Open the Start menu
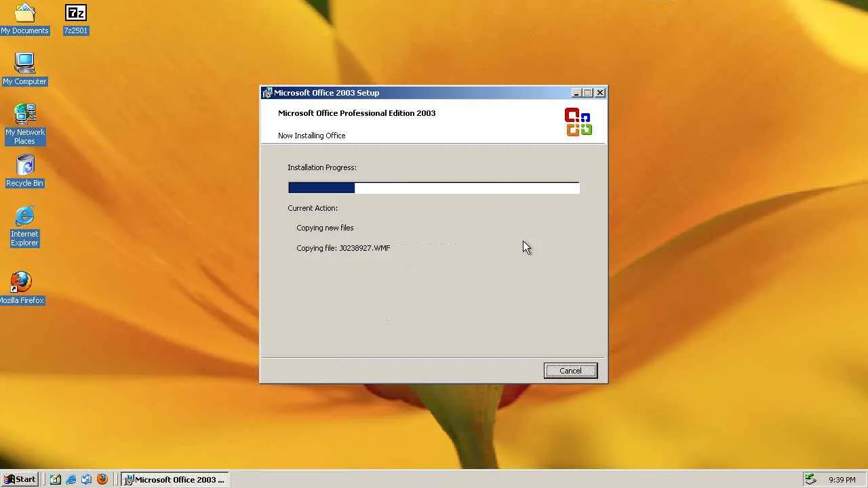This screenshot has width=868, height=488. point(20,479)
